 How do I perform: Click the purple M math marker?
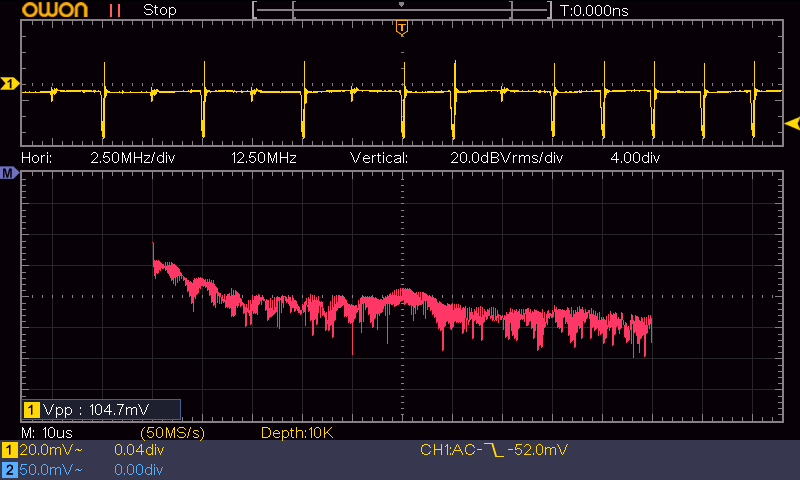[9, 173]
